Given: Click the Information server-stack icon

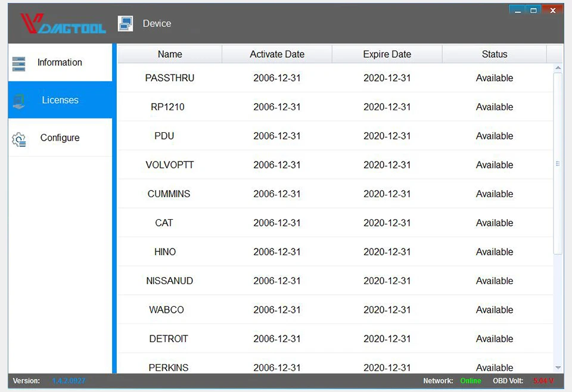Looking at the screenshot, I should [x=18, y=64].
